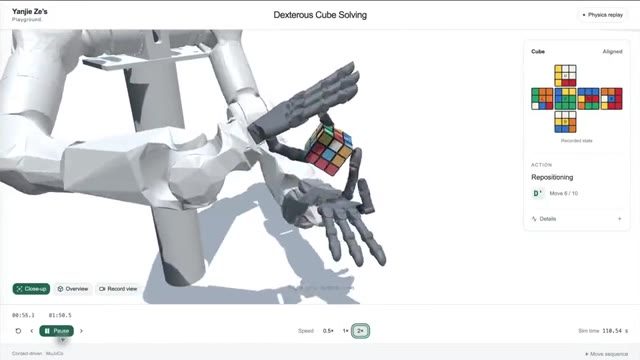This screenshot has height=360, width=640.
Task: Click the Details label in the panel
Action: tap(547, 219)
